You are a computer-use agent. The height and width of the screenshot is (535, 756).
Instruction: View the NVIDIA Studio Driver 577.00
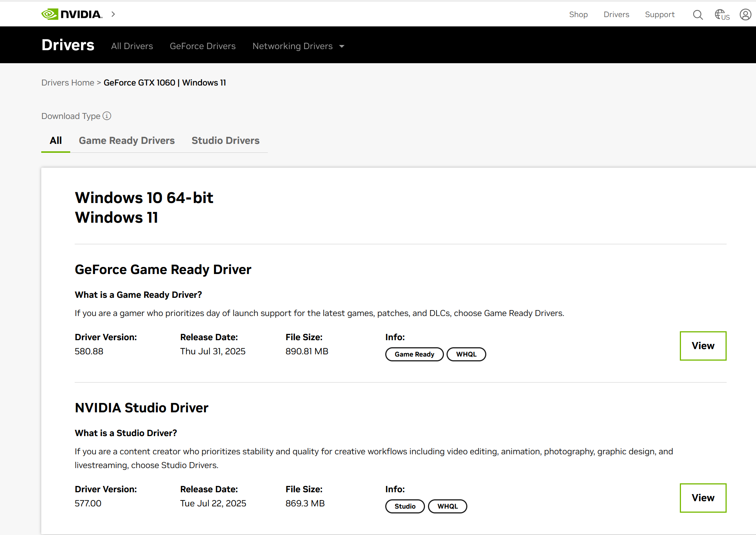(703, 498)
